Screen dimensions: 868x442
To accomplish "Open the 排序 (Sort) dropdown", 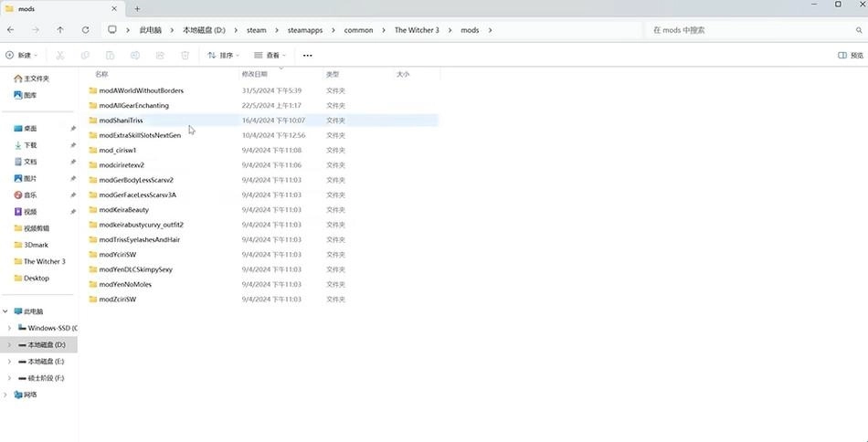I will tap(224, 55).
